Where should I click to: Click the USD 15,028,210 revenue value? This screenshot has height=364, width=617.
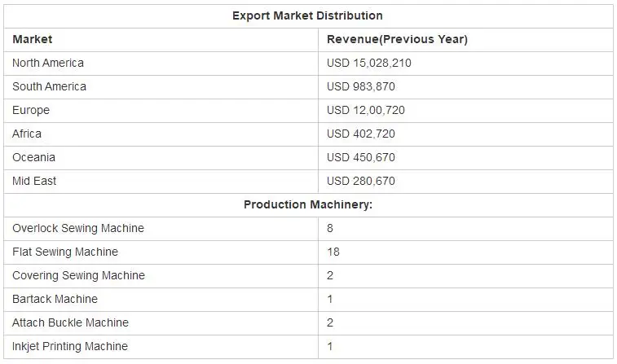point(369,63)
